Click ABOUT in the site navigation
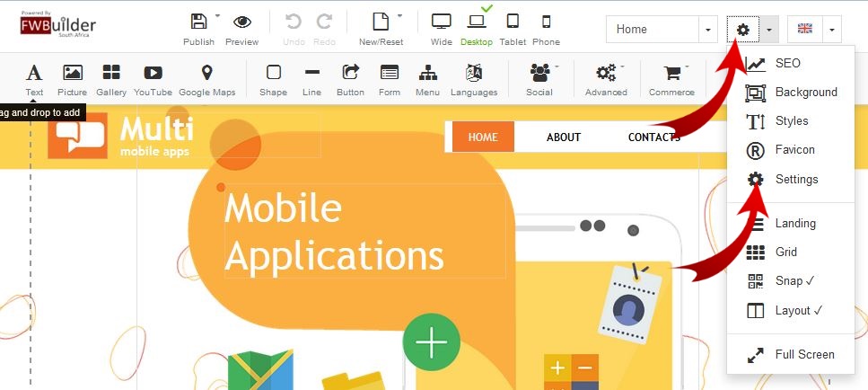The width and height of the screenshot is (868, 390). click(x=564, y=137)
